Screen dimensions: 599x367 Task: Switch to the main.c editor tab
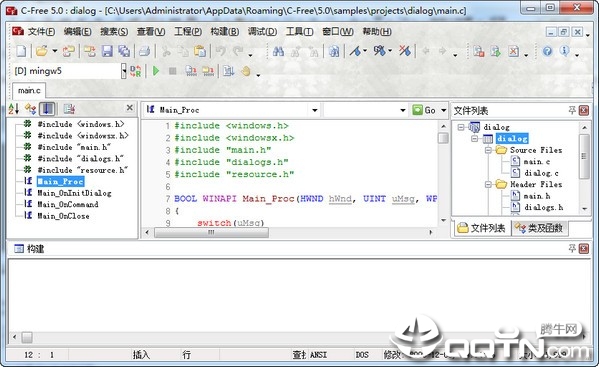pyautogui.click(x=29, y=91)
